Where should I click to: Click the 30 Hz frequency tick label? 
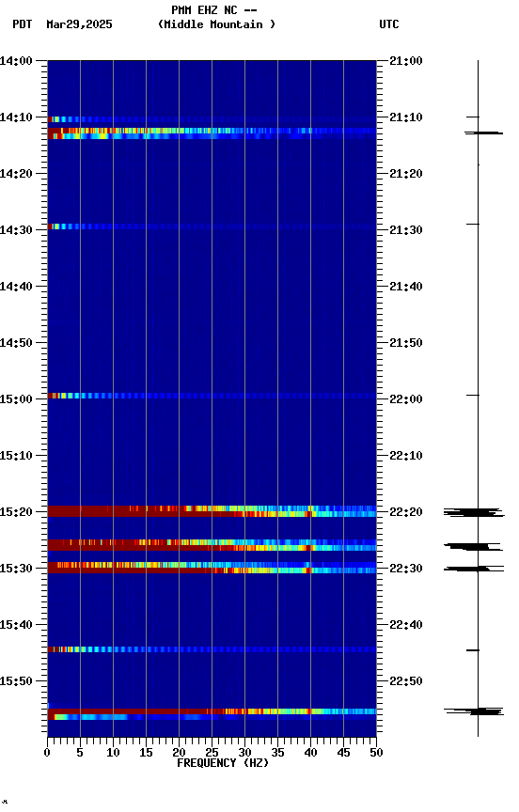[244, 753]
